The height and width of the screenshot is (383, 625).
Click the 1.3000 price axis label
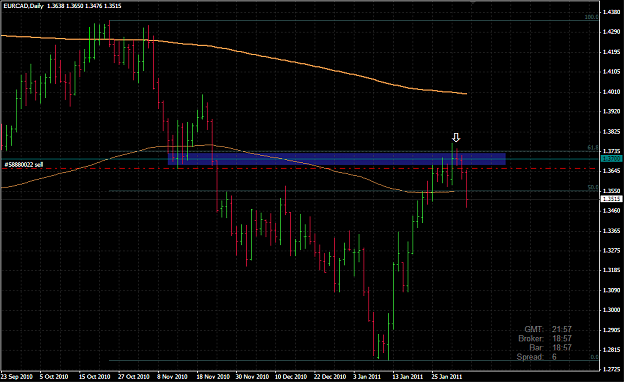(612, 310)
